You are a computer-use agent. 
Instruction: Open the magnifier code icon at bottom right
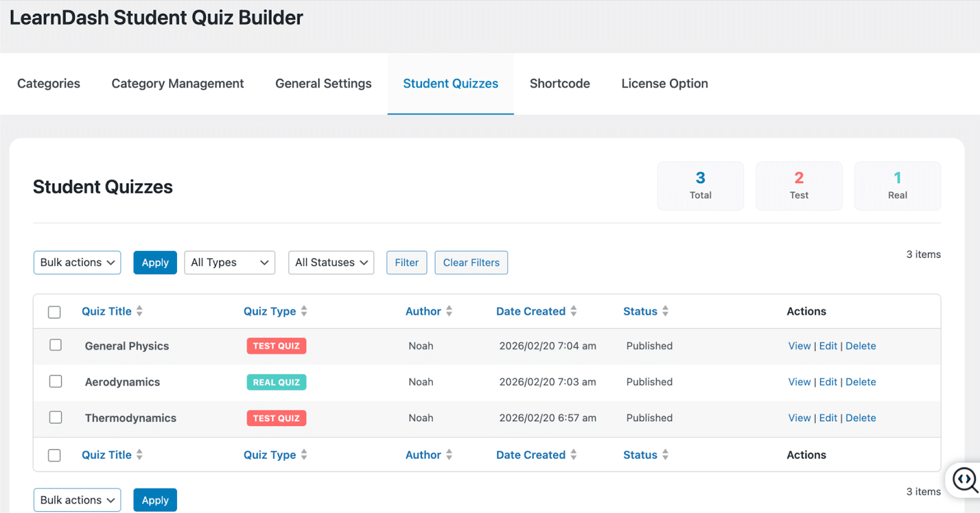point(965,480)
